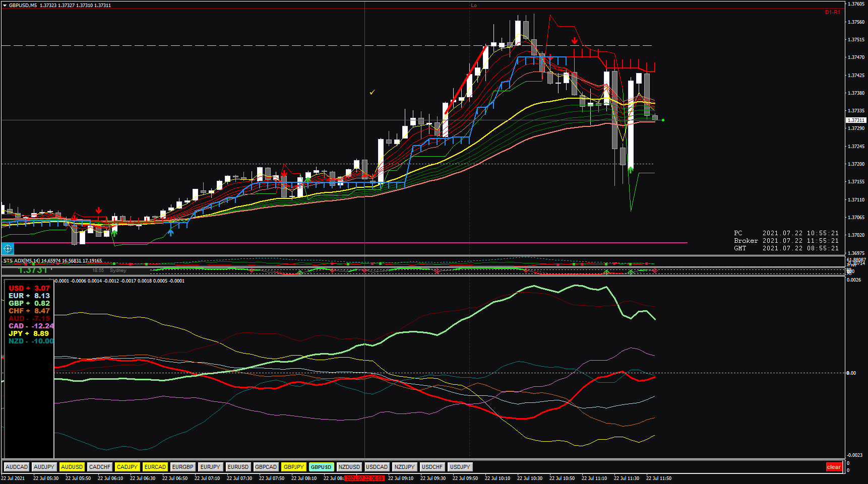Click the CAD - 12.24 strength label

tap(31, 326)
